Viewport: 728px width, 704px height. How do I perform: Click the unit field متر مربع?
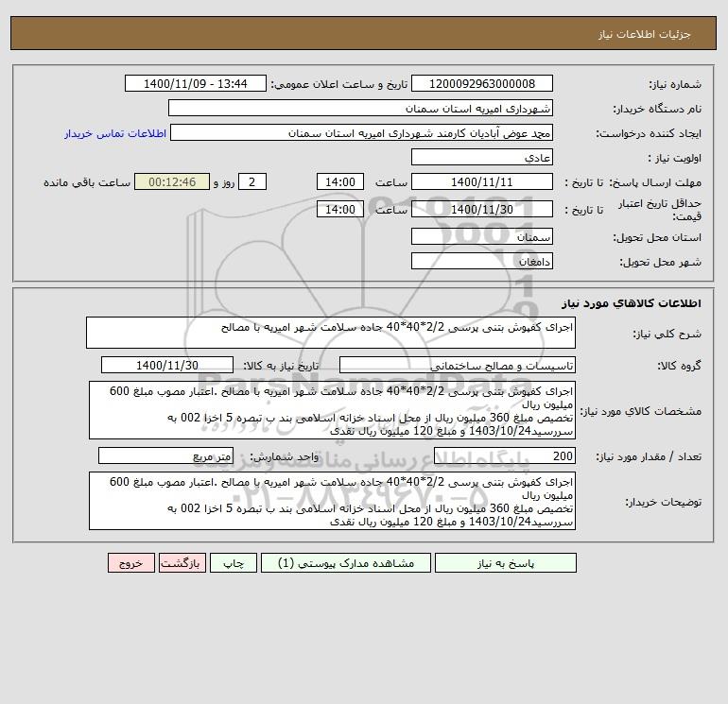point(165,455)
